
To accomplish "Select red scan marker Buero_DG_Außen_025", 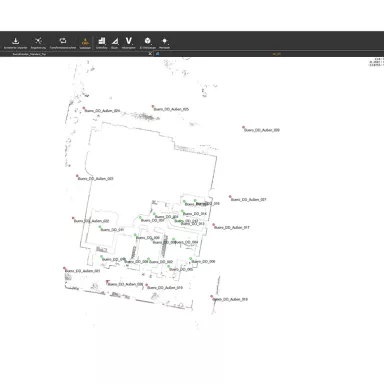I will pyautogui.click(x=153, y=107).
